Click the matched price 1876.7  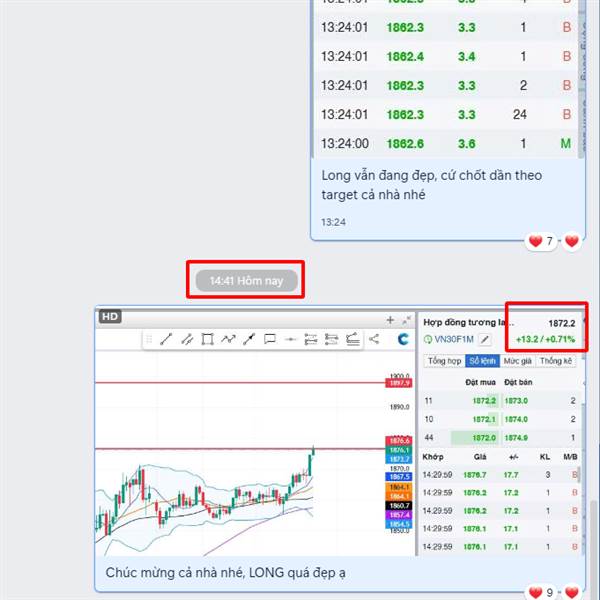[x=474, y=475]
